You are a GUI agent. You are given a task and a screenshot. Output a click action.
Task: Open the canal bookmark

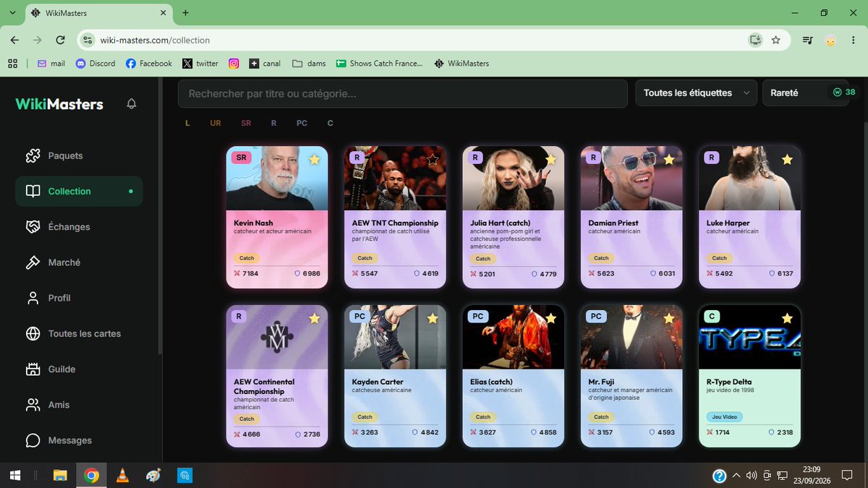(x=265, y=64)
